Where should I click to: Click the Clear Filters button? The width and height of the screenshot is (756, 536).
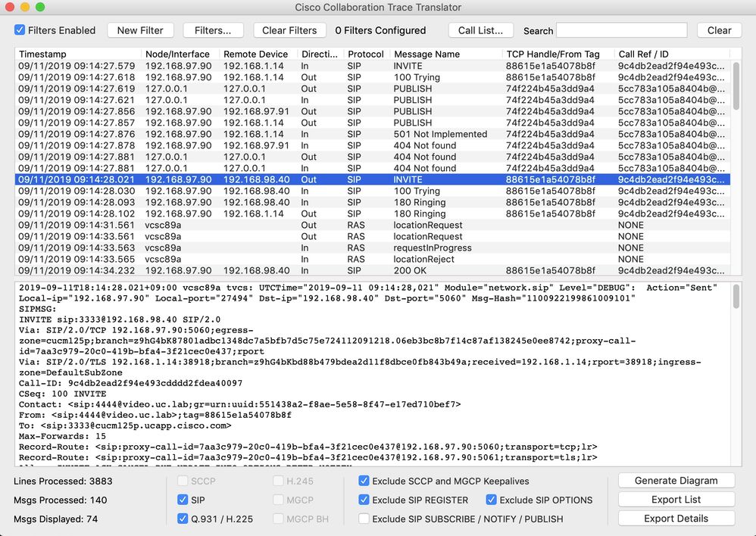[289, 30]
